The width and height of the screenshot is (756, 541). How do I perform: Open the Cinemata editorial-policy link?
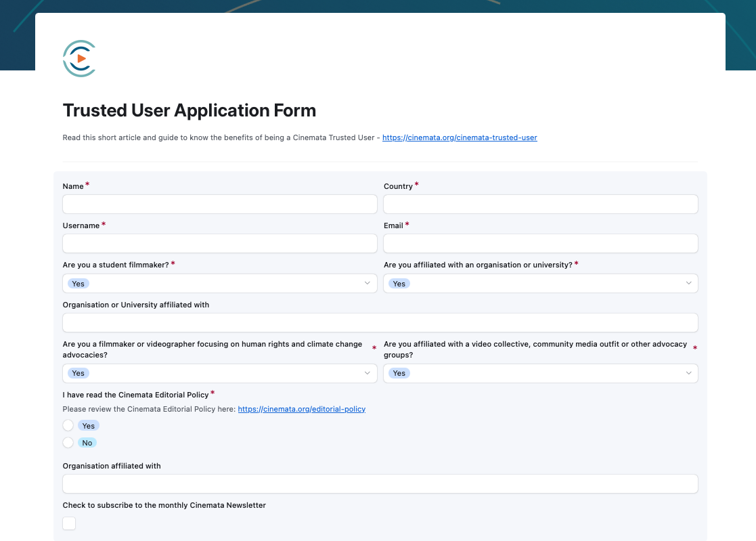[302, 409]
